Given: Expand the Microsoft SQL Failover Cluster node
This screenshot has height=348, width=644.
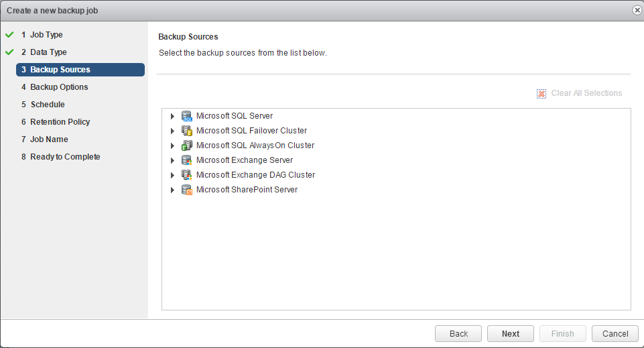Looking at the screenshot, I should (x=172, y=131).
